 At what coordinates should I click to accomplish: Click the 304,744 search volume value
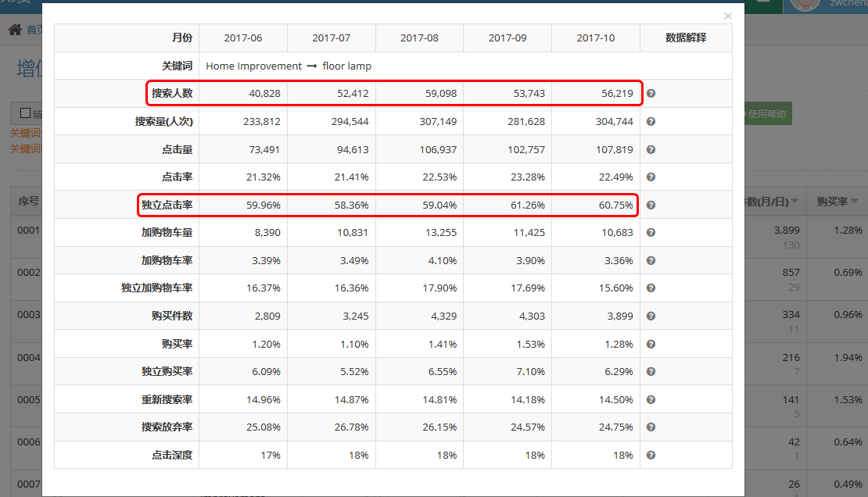point(615,121)
